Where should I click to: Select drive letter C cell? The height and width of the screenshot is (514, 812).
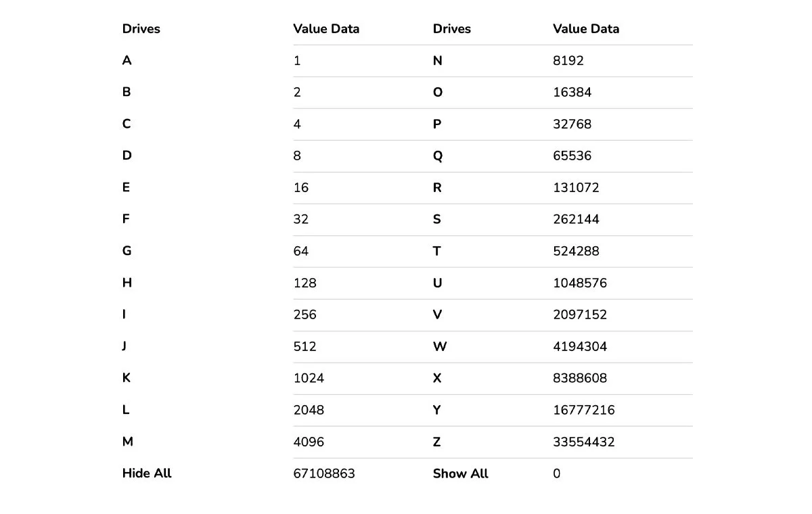pyautogui.click(x=127, y=124)
